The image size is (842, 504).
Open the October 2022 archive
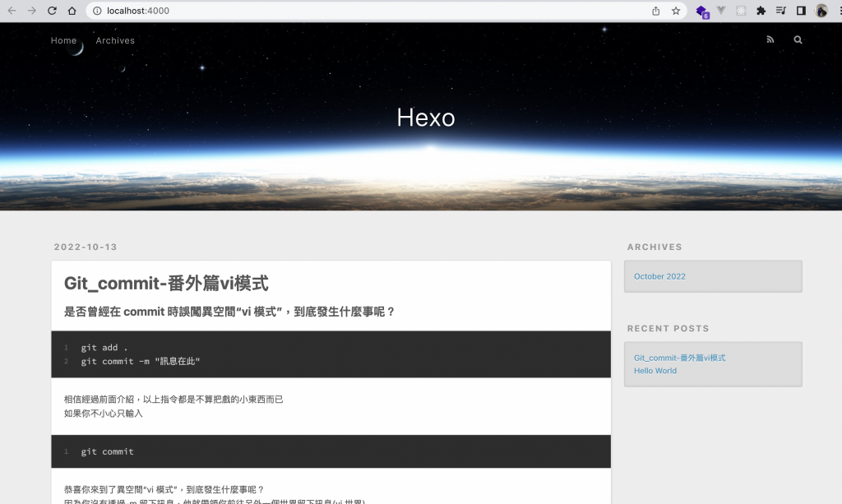tap(659, 276)
